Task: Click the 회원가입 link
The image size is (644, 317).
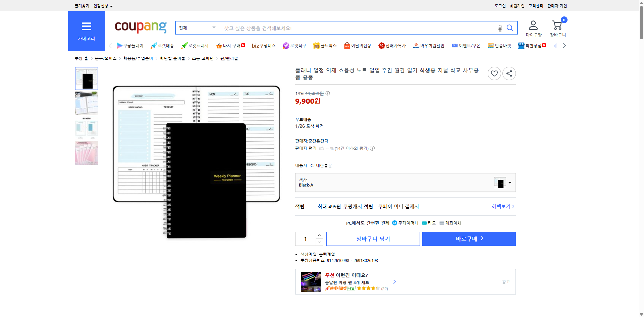Action: click(x=517, y=6)
